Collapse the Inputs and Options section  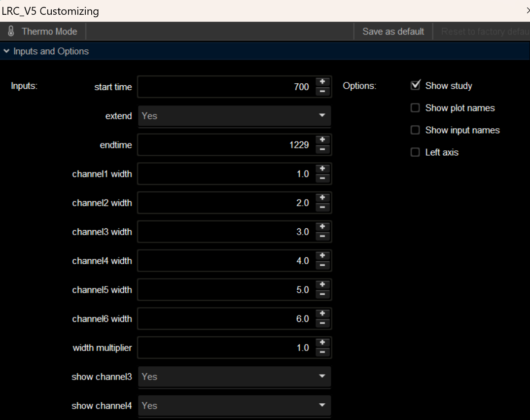pyautogui.click(x=6, y=51)
